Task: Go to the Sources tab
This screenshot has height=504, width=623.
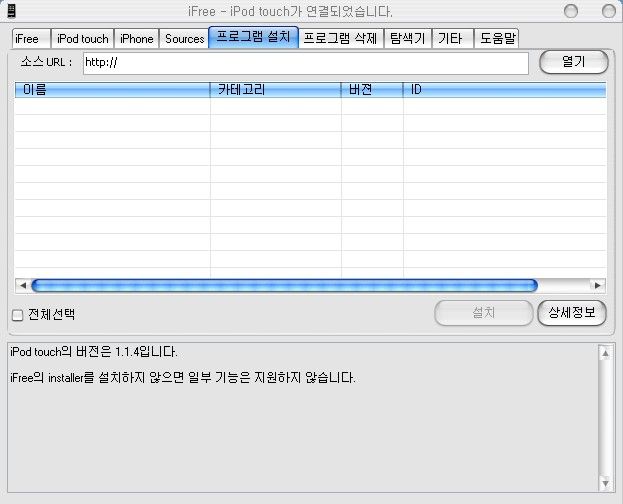Action: click(184, 39)
